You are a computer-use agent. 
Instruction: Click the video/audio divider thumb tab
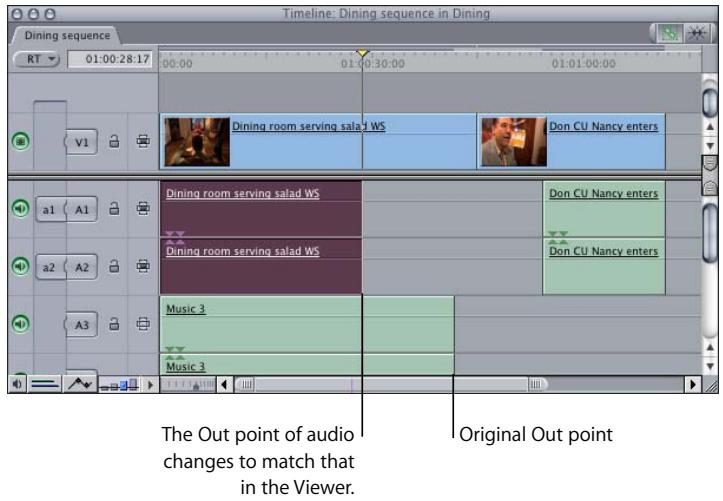pos(710,175)
